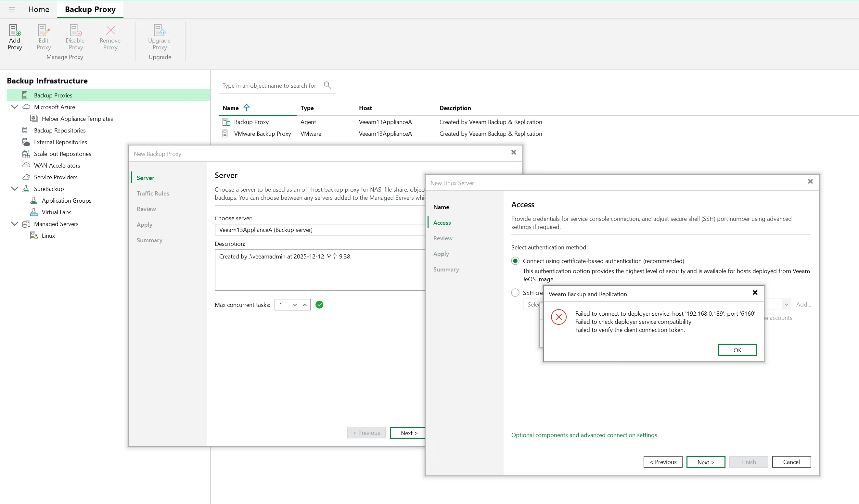Open the hamburger main menu icon
The width and height of the screenshot is (859, 504).
pos(12,9)
